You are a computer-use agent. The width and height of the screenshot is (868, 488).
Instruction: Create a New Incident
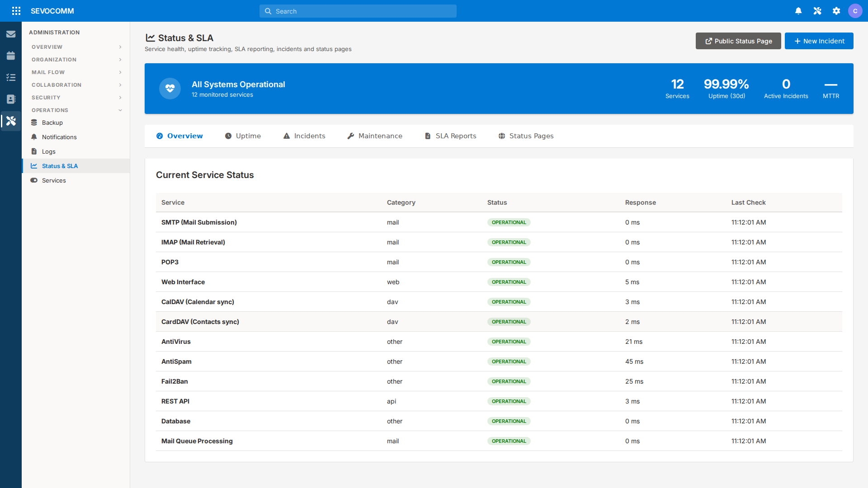[x=819, y=41]
